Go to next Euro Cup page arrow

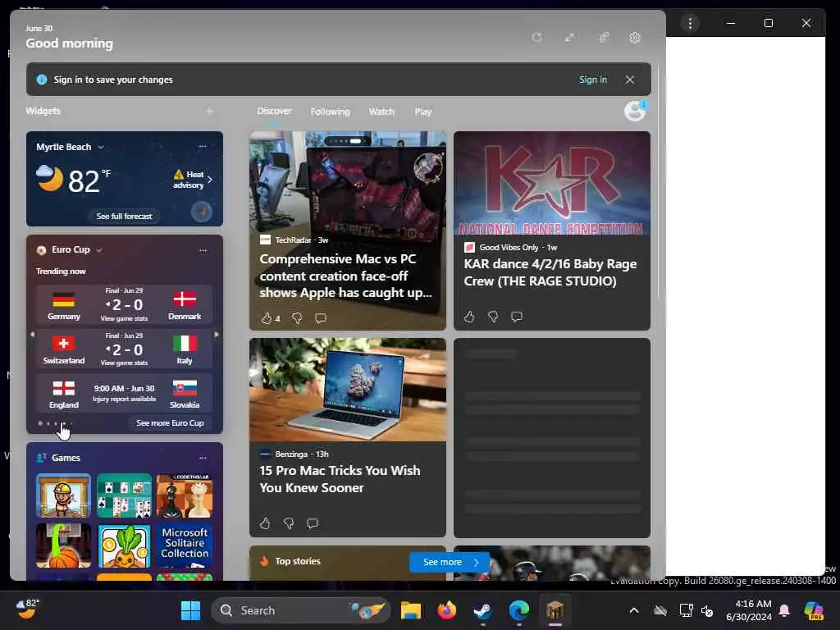(217, 335)
